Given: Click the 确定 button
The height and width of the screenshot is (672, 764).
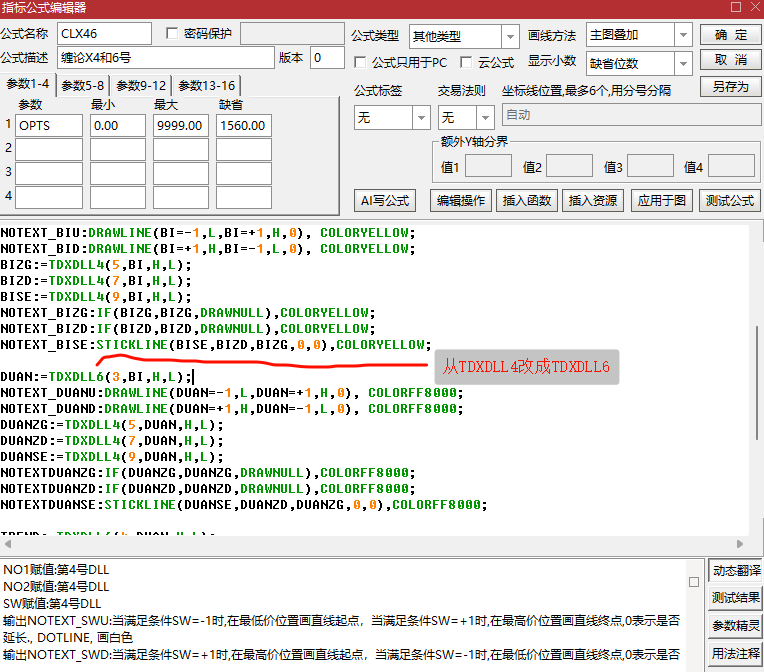Looking at the screenshot, I should click(x=730, y=35).
